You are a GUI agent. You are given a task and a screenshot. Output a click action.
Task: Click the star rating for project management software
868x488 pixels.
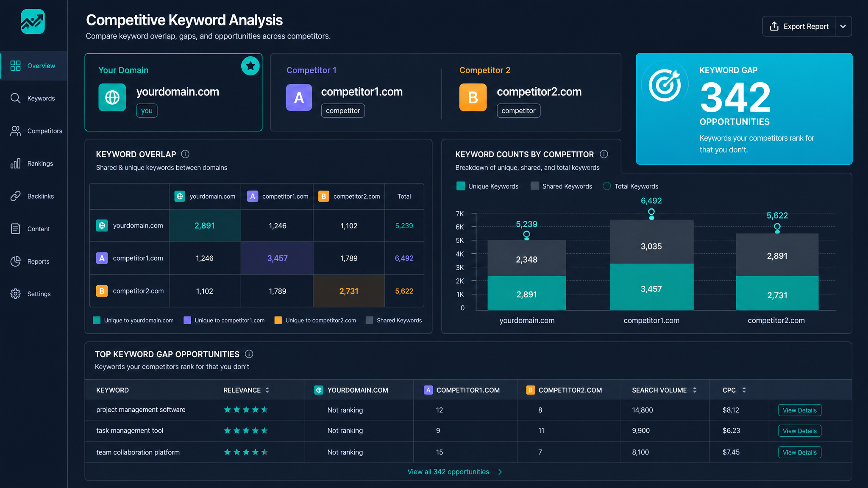coord(246,410)
